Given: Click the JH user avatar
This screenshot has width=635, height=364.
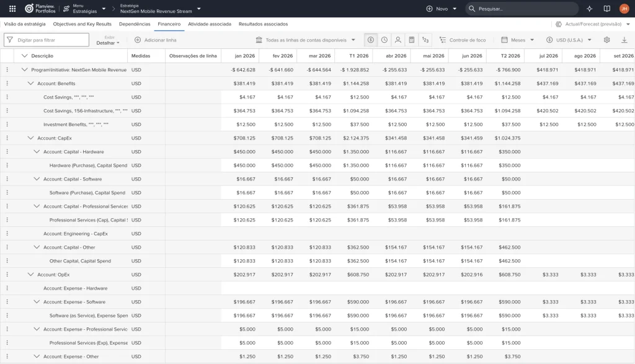Looking at the screenshot, I should [624, 9].
